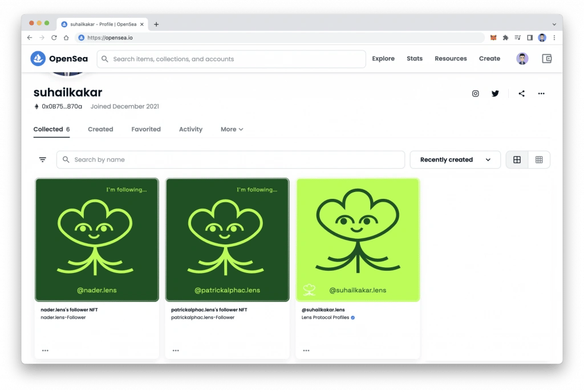584x392 pixels.
Task: Click the Search by name field
Action: click(x=230, y=160)
